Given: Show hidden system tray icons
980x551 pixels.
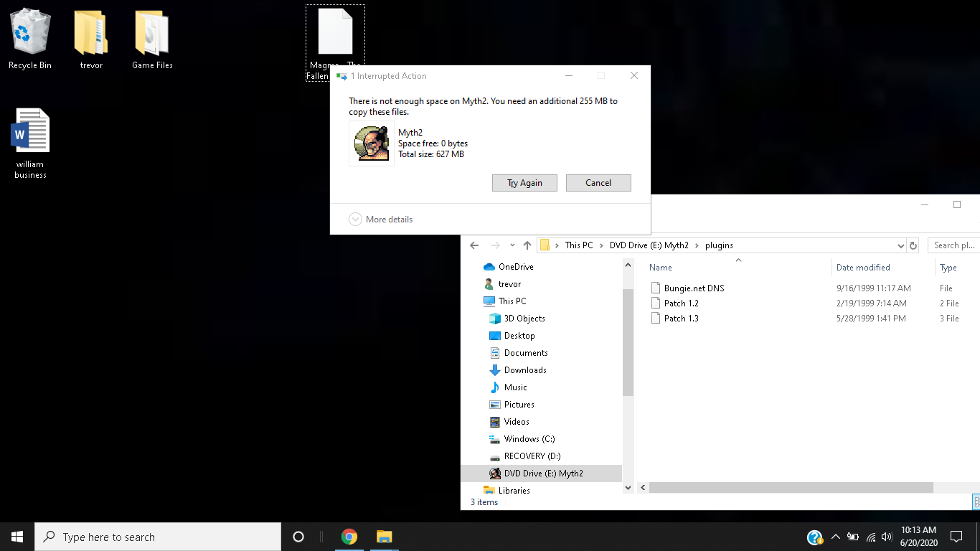Looking at the screenshot, I should pos(835,537).
